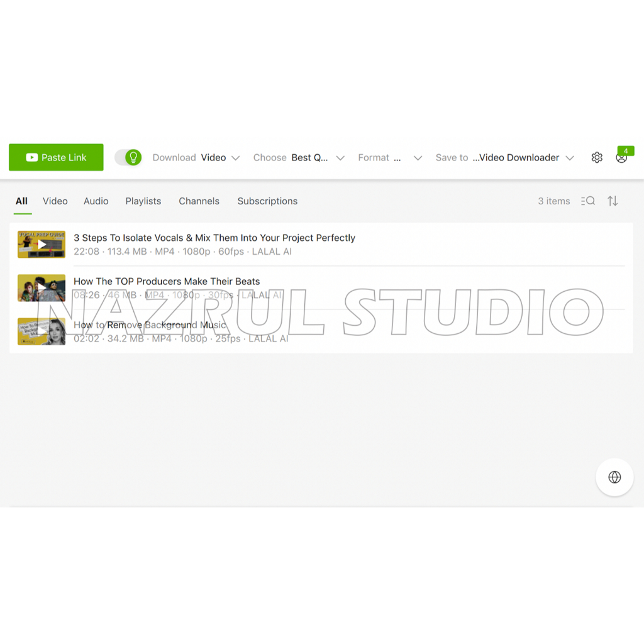The height and width of the screenshot is (644, 644).
Task: Switch to the Audio tab
Action: click(x=96, y=201)
